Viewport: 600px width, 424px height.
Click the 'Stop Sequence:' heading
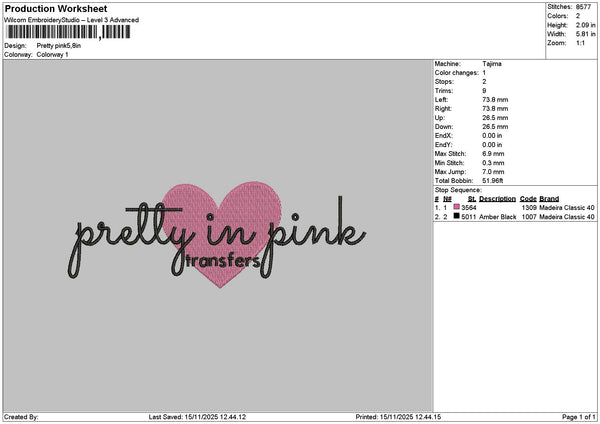click(458, 190)
